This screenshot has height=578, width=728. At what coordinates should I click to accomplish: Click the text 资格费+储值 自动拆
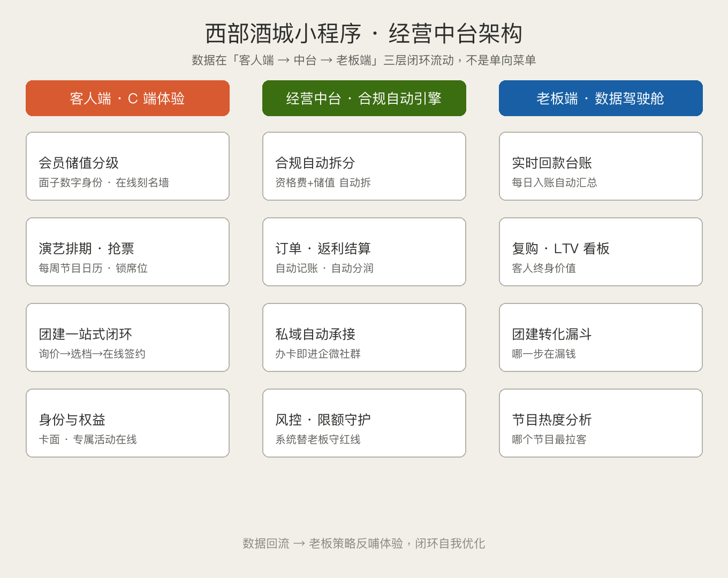pos(323,182)
